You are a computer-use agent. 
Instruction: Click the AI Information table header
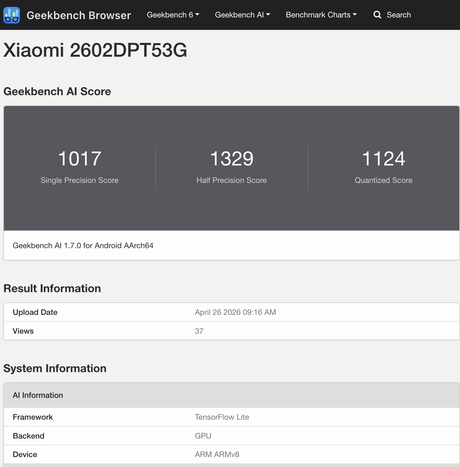231,395
